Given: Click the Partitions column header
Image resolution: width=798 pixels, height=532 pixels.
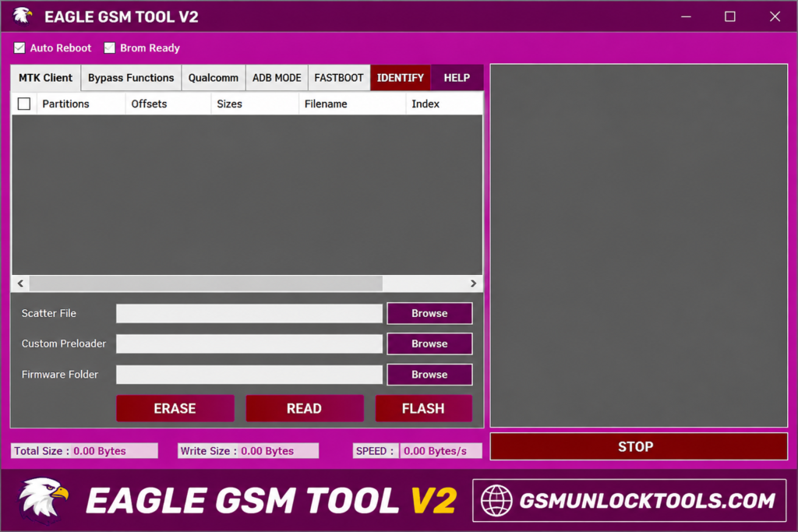Looking at the screenshot, I should pyautogui.click(x=80, y=104).
